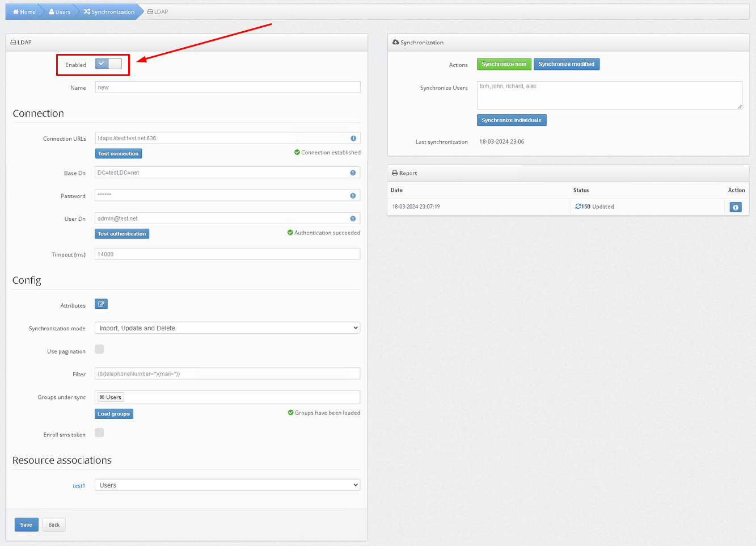
Task: Click Load groups button
Action: click(113, 414)
